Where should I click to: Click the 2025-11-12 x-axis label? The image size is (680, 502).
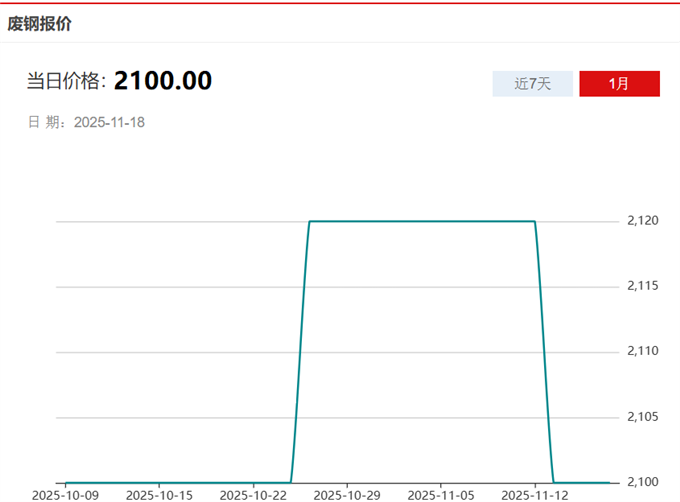tap(533, 494)
